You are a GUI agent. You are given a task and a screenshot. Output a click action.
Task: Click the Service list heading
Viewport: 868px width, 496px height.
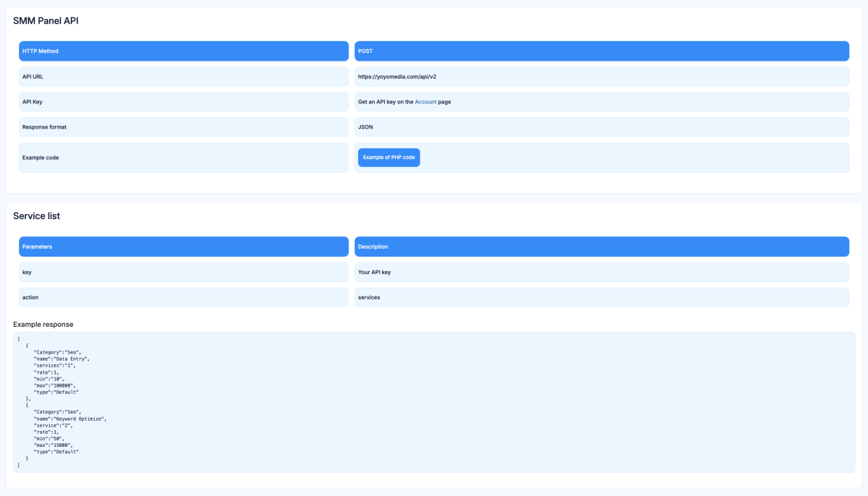(36, 216)
